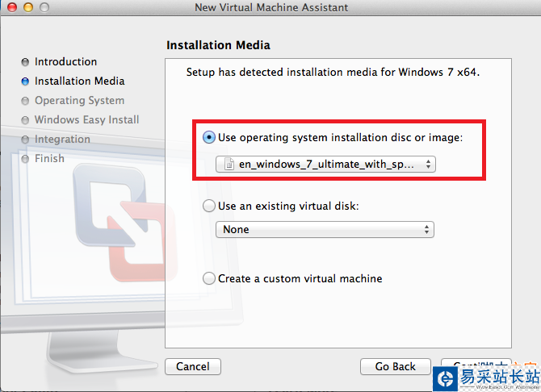Viewport: 541px width, 392px height.
Task: Click the yellow minimize window button
Action: tap(27, 7)
